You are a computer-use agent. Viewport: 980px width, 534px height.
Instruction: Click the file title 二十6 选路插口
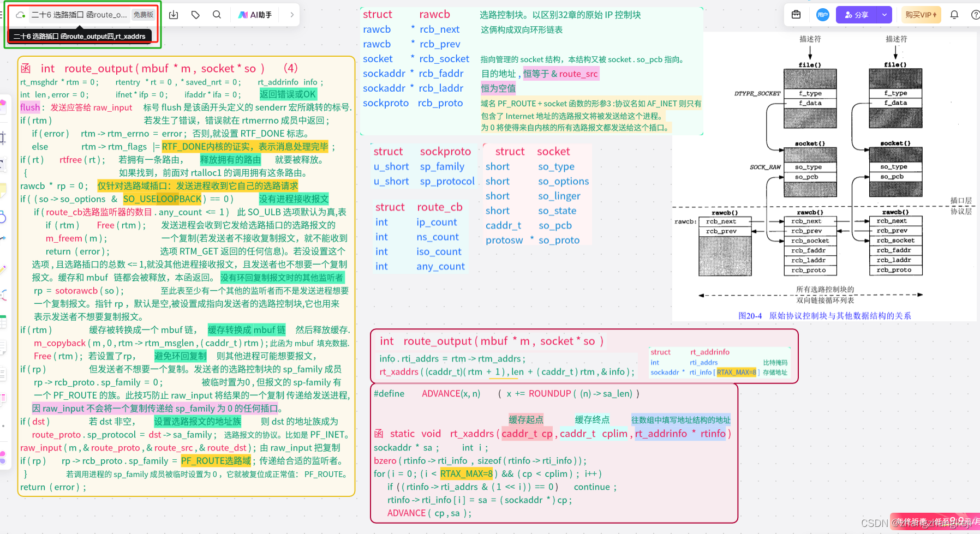pyautogui.click(x=79, y=15)
